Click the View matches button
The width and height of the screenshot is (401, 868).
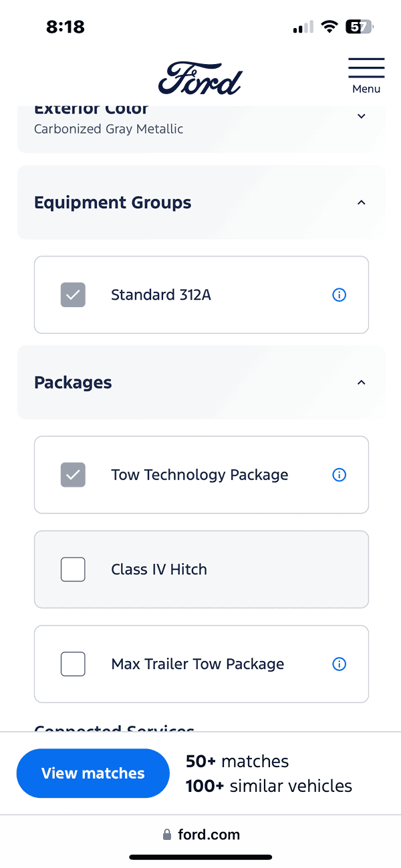93,773
